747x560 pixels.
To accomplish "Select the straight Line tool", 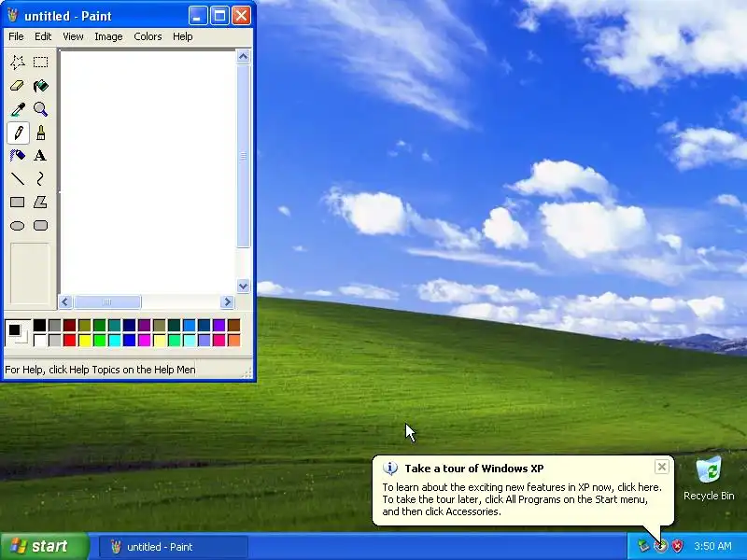I will click(18, 179).
